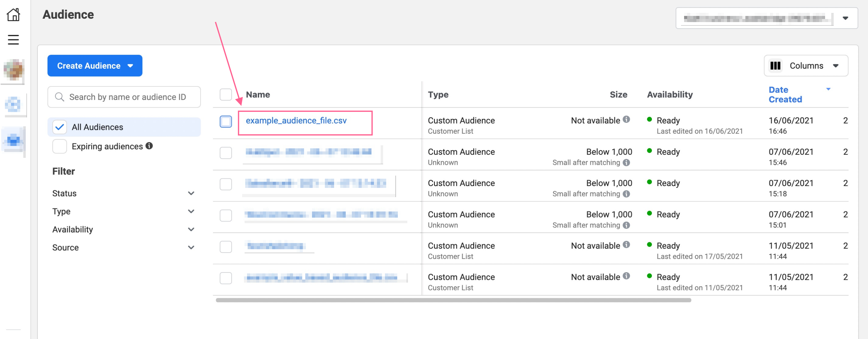Viewport: 868px width, 339px height.
Task: Open Create Audience button menu
Action: 95,66
